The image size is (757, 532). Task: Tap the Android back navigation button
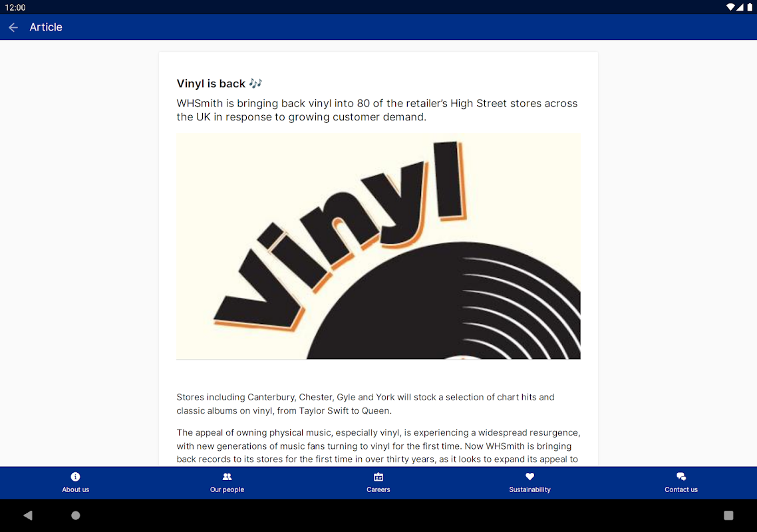tap(28, 515)
